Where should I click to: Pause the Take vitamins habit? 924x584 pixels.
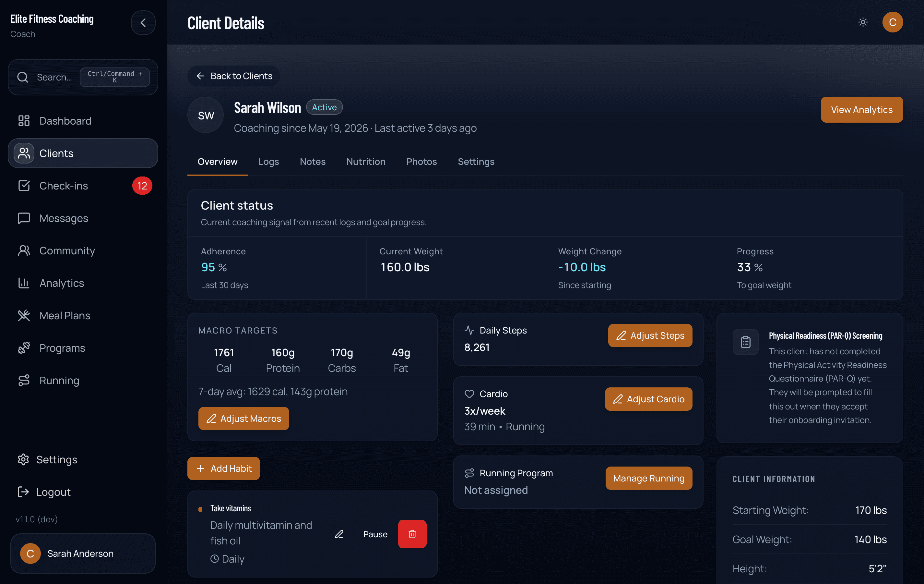[375, 534]
